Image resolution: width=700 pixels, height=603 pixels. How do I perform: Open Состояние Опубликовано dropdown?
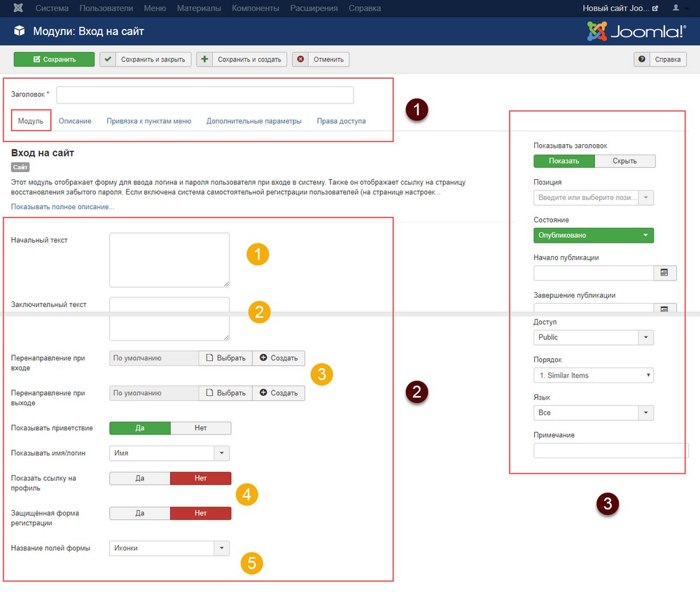point(594,236)
